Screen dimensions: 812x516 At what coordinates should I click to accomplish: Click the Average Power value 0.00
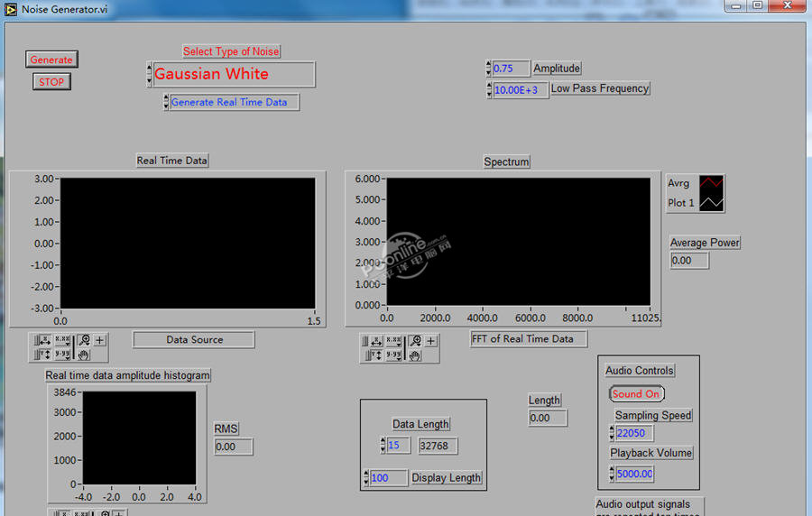[689, 261]
